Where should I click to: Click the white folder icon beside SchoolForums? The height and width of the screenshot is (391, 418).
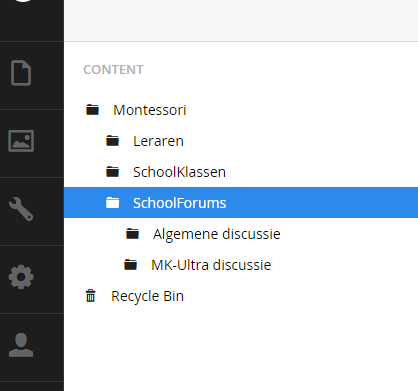pos(113,203)
